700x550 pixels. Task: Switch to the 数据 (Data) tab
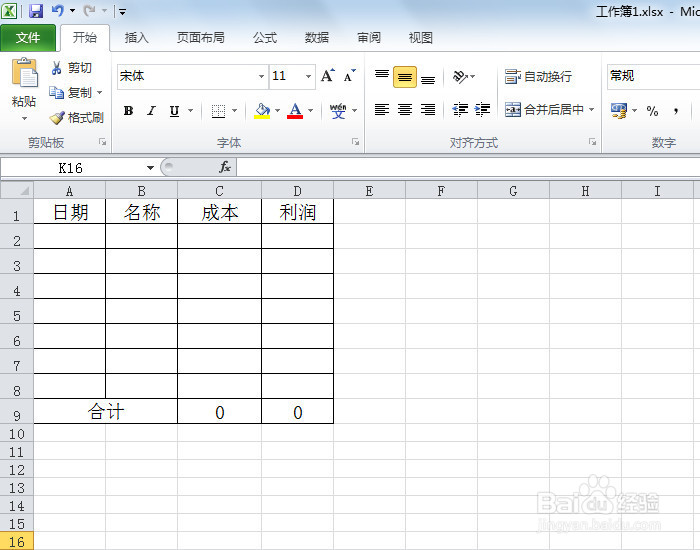click(x=317, y=38)
